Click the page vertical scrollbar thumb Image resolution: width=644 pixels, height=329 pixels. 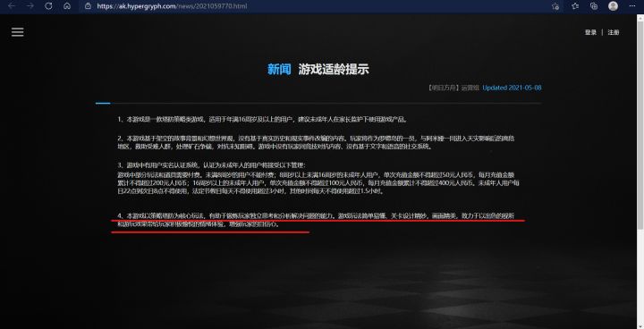(640, 125)
